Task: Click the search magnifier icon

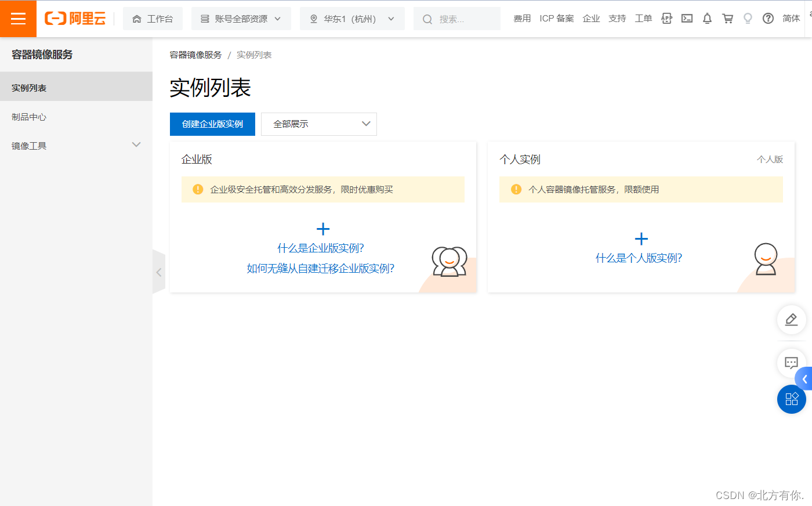Action: pyautogui.click(x=427, y=19)
